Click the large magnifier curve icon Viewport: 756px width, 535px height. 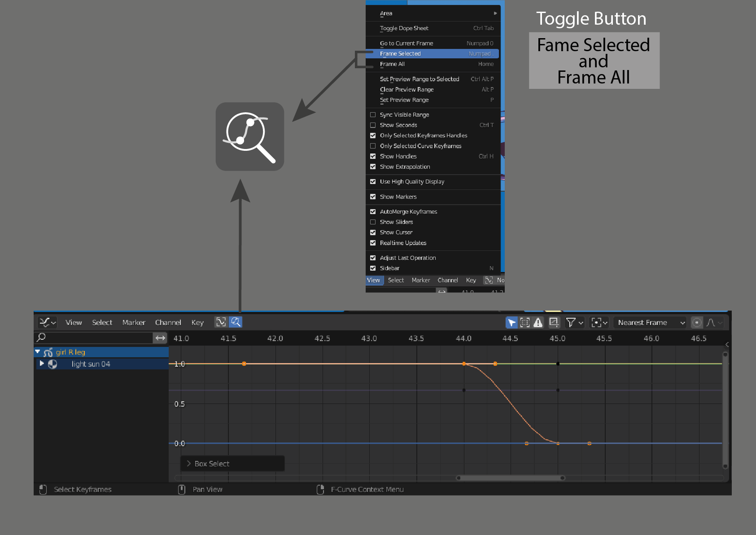(250, 136)
